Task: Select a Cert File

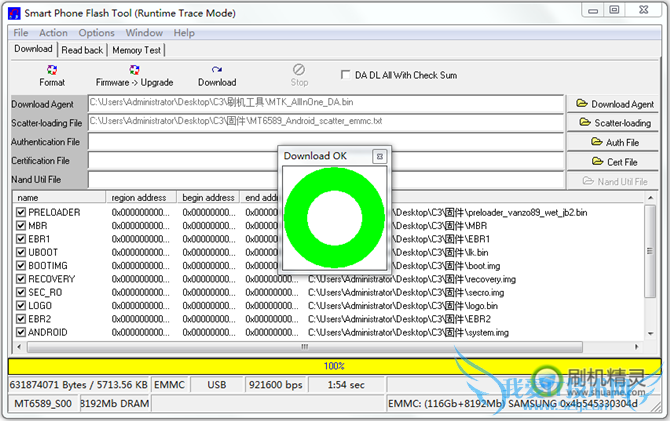Action: (614, 162)
